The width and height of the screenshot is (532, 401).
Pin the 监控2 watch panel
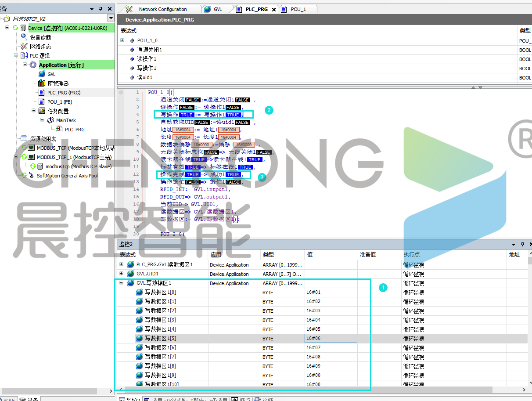point(522,244)
